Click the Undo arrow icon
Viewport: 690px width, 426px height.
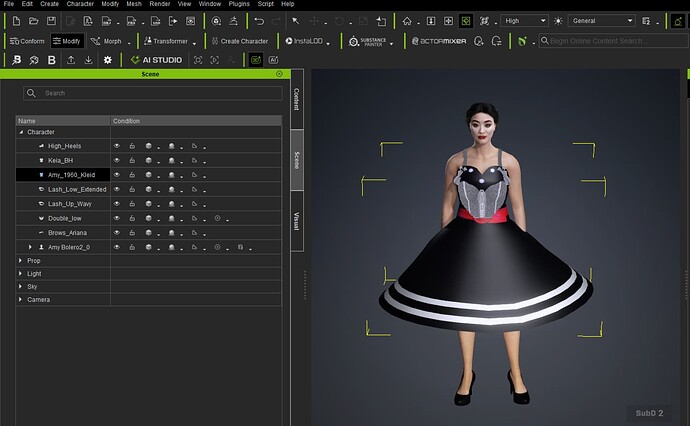(259, 21)
